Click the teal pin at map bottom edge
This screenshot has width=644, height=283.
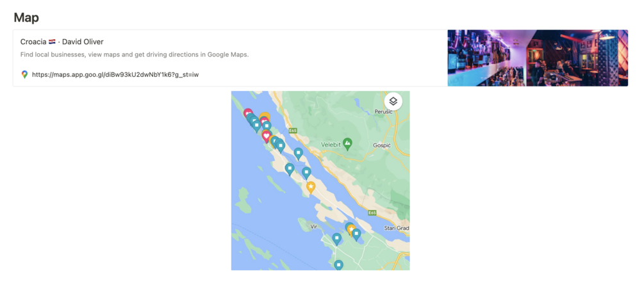(x=339, y=264)
